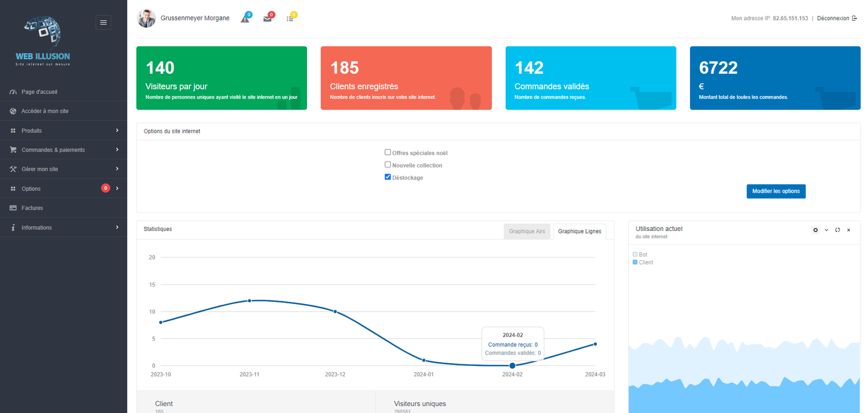The width and height of the screenshot is (868, 413).
Task: Close the Utilisation actuel panel
Action: coord(848,230)
